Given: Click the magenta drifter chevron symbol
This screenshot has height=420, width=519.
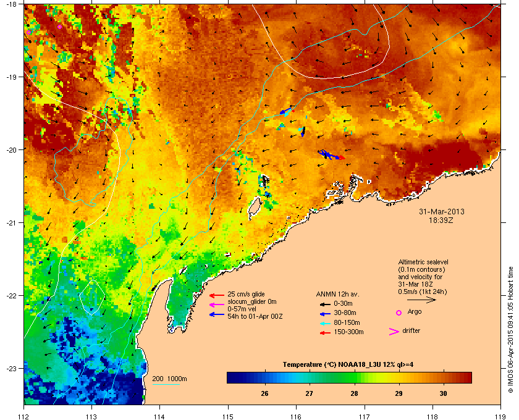Looking at the screenshot, I should pos(394,332).
